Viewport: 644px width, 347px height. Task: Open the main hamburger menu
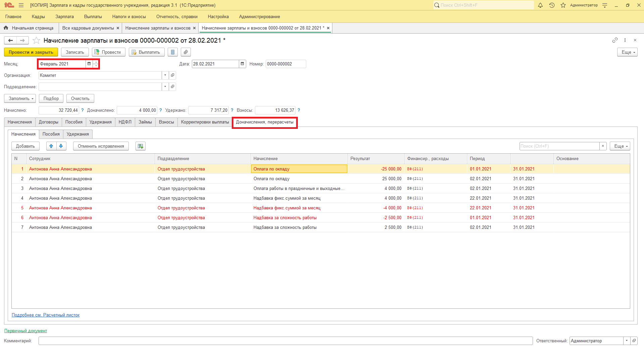[21, 5]
